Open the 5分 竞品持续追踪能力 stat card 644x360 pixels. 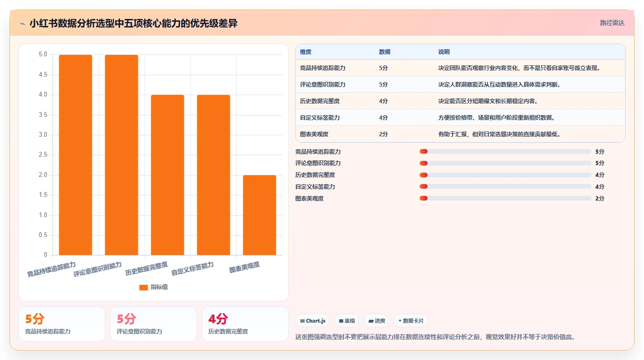[x=62, y=324]
